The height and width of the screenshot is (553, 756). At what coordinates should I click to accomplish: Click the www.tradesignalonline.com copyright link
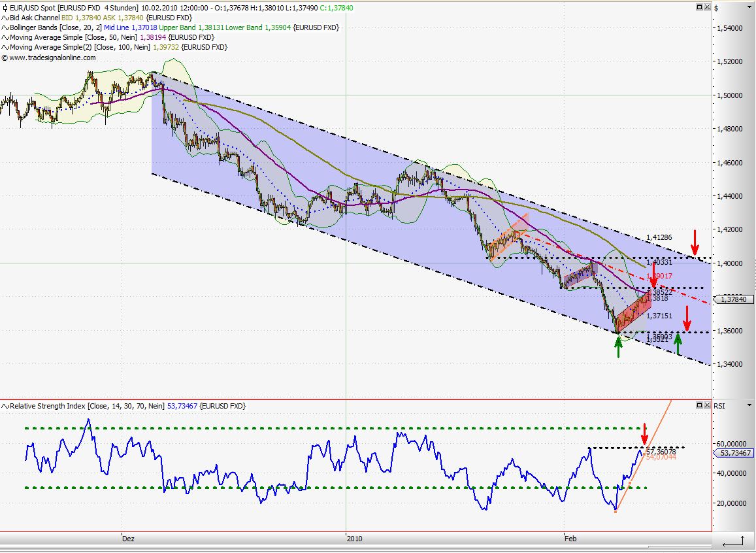pyautogui.click(x=48, y=57)
